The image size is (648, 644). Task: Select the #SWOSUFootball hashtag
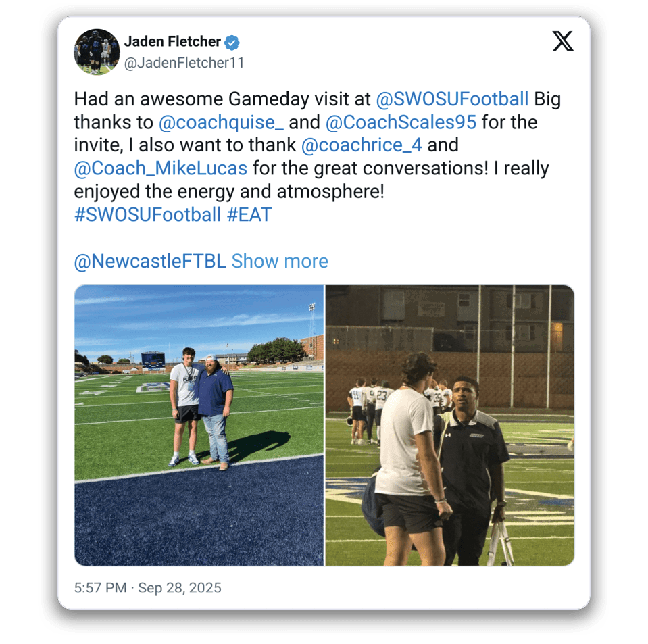[x=147, y=214]
